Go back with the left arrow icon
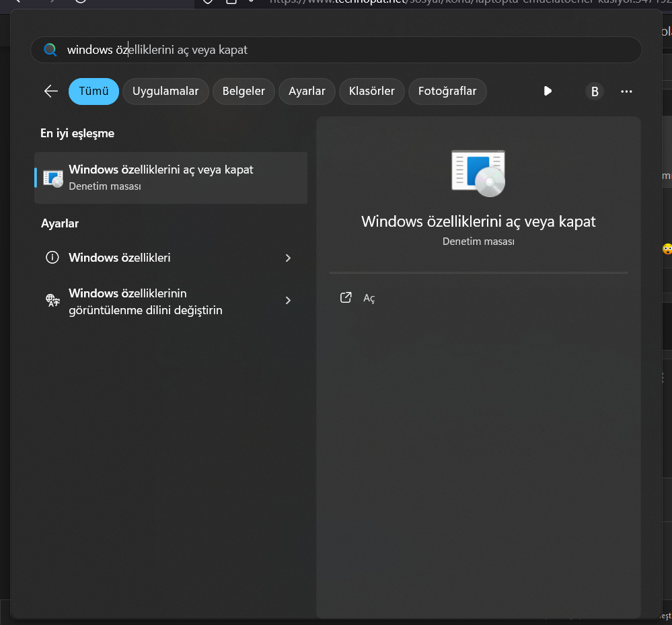Screen dimensions: 672x625 tap(51, 91)
